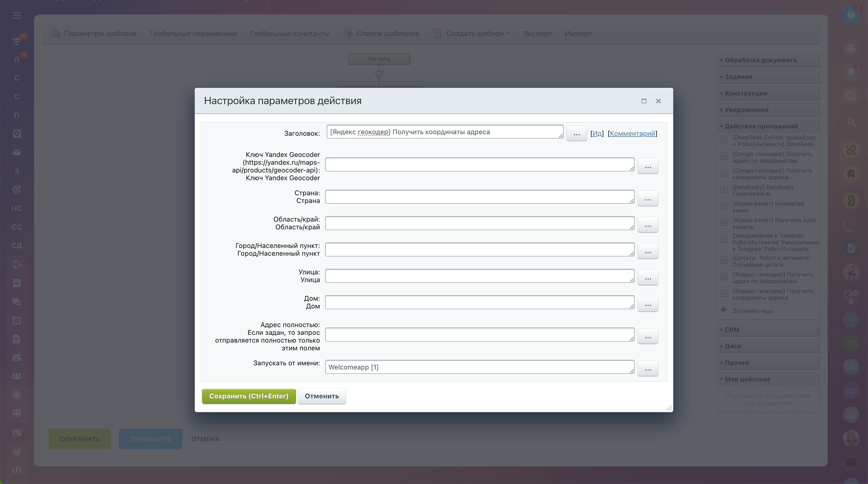Click the green plus Добавить еще icon
This screenshot has width=868, height=484.
(723, 310)
